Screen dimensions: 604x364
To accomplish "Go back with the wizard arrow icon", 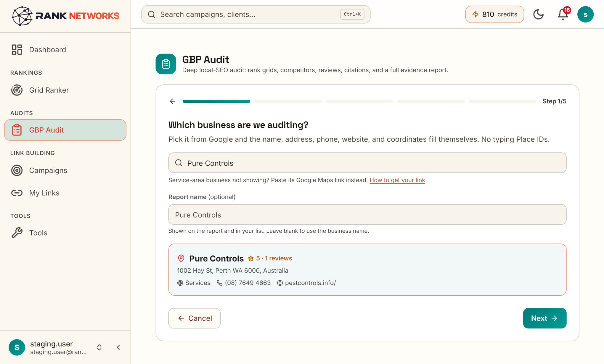I will tap(172, 101).
